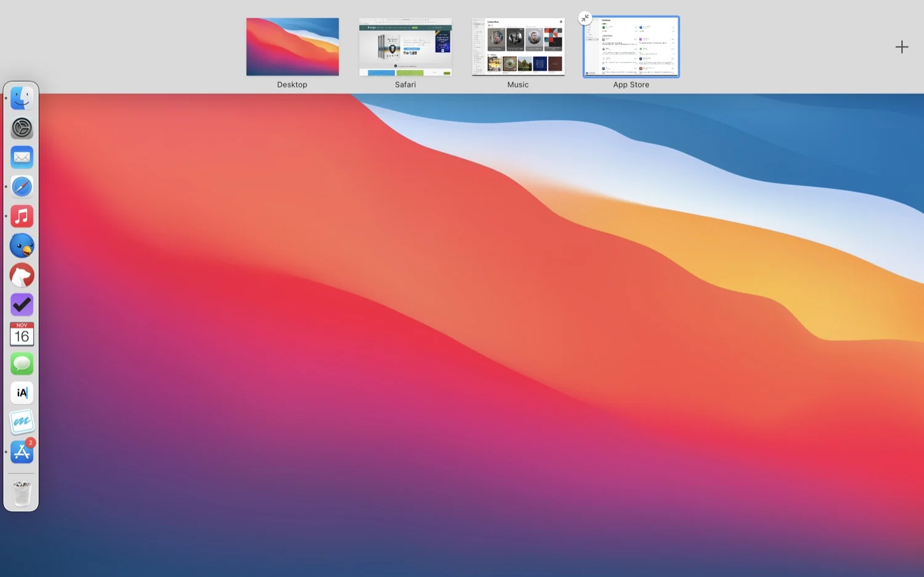Screen dimensions: 924x577
Task: Open Calendar showing Nov 16
Action: [22, 334]
